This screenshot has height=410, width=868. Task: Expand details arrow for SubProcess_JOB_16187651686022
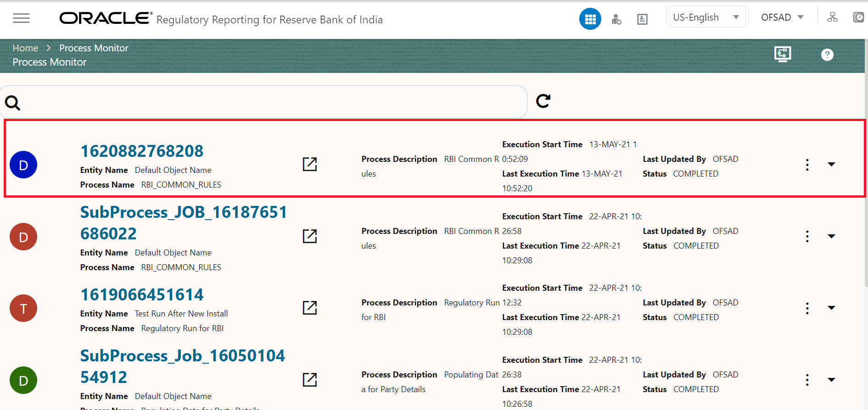coord(831,236)
